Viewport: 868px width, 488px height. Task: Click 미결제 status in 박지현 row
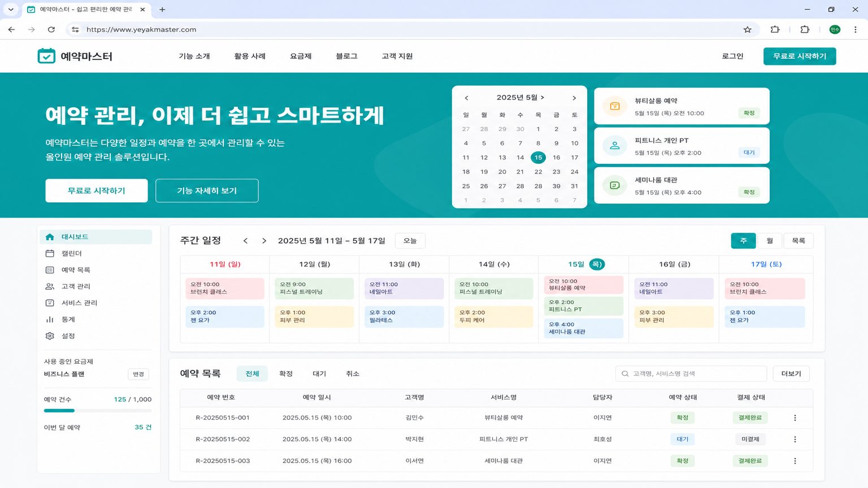(750, 439)
